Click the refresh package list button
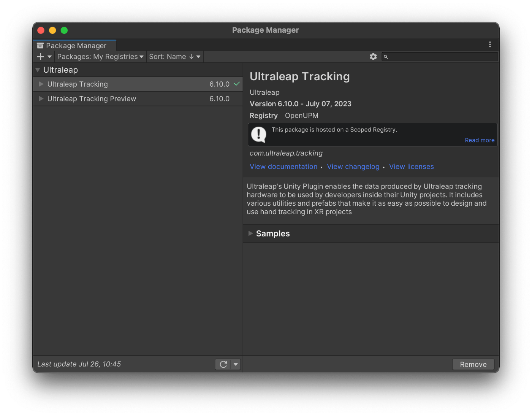The width and height of the screenshot is (532, 416). tap(223, 364)
